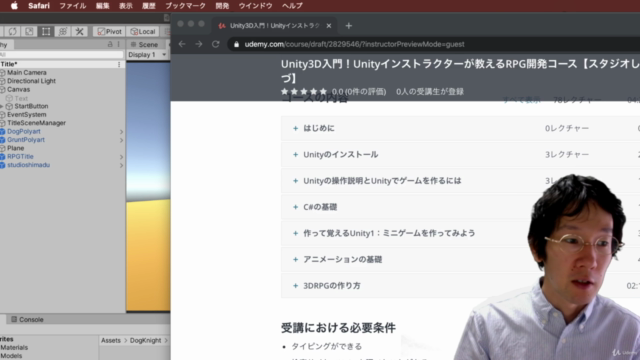Select studioshimadu prefab in Hierarchy
This screenshot has width=640, height=360.
[29, 165]
